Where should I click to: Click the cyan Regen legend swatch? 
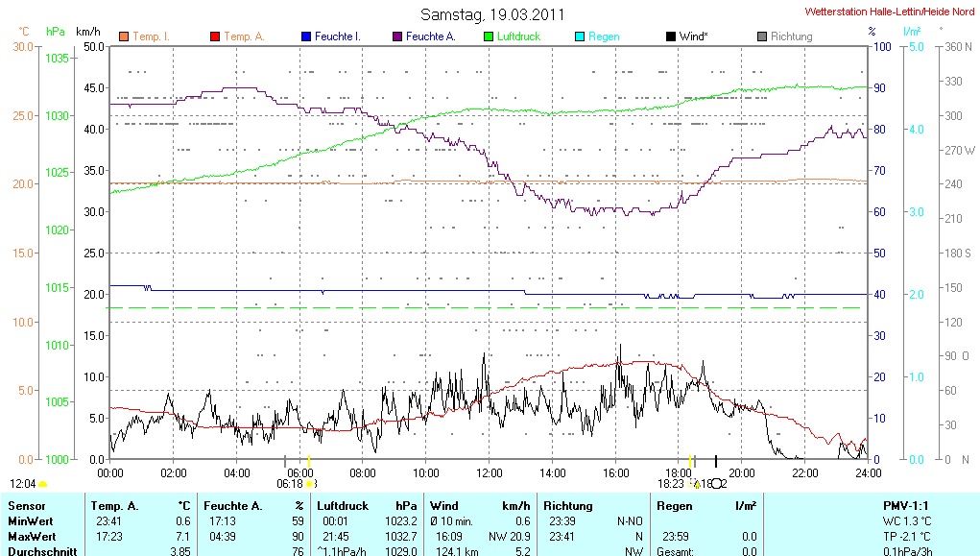coord(579,36)
